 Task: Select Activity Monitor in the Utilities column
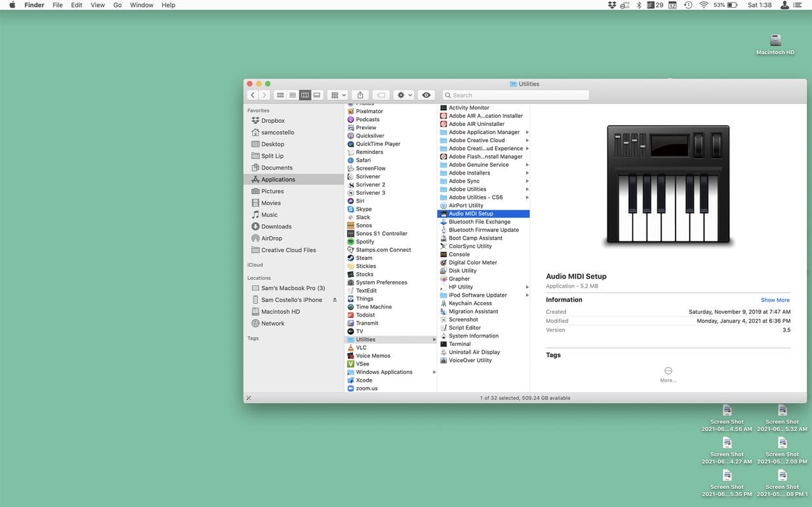click(468, 108)
